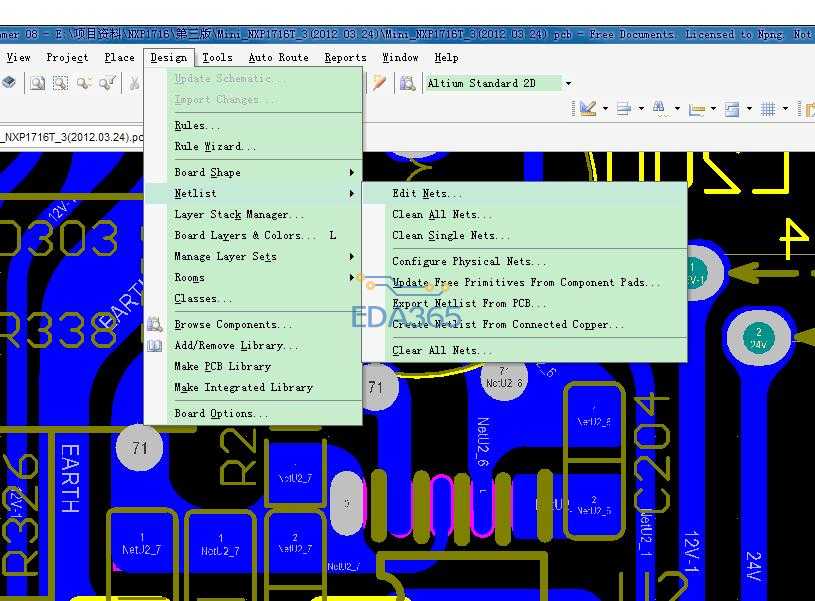
Task: Choose Update Free Primitives From Component Pads...
Action: (524, 282)
